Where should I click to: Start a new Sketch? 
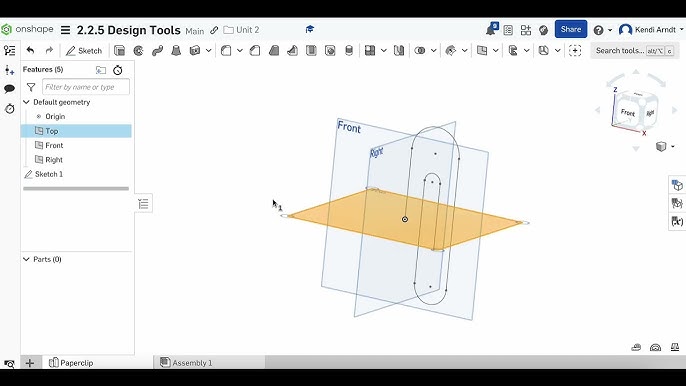point(84,51)
